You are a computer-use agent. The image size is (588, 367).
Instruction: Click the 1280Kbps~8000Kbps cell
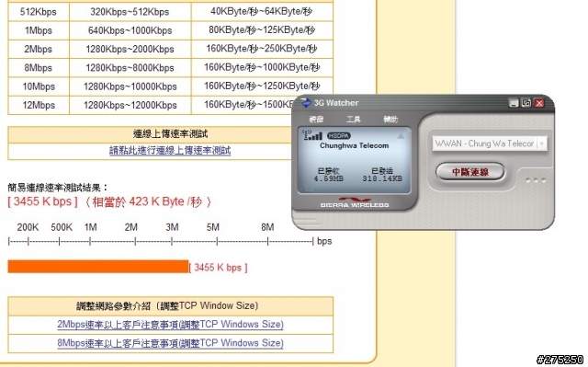[x=130, y=68]
